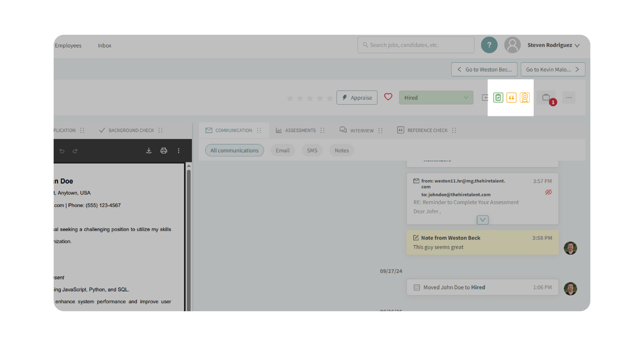The image size is (644, 346).
Task: Download the resume PDF
Action: coord(149,150)
